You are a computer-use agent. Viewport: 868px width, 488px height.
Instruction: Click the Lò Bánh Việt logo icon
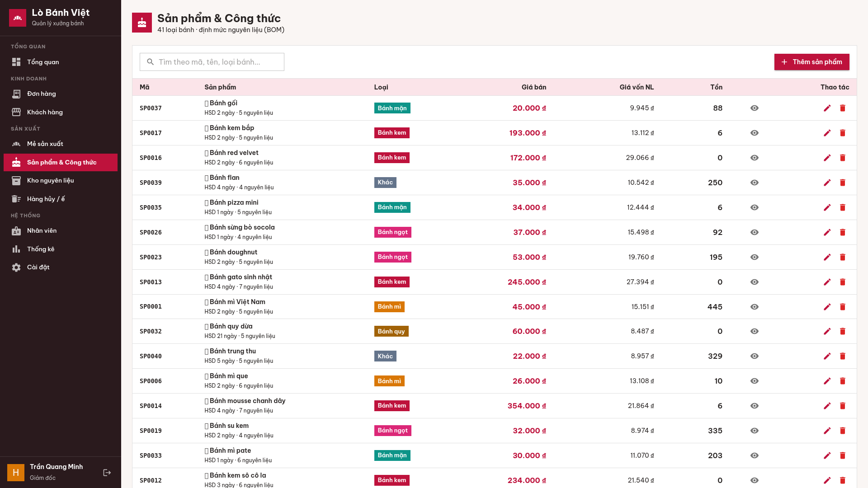pyautogui.click(x=18, y=18)
